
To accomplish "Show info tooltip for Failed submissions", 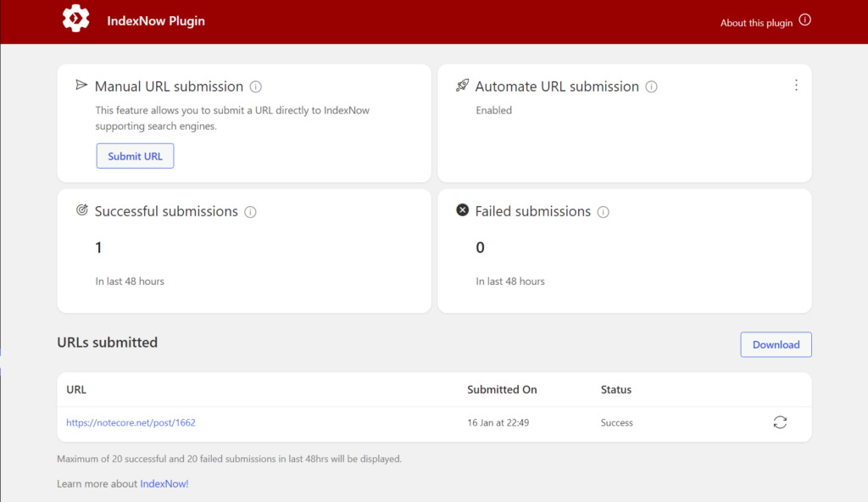I will [604, 212].
